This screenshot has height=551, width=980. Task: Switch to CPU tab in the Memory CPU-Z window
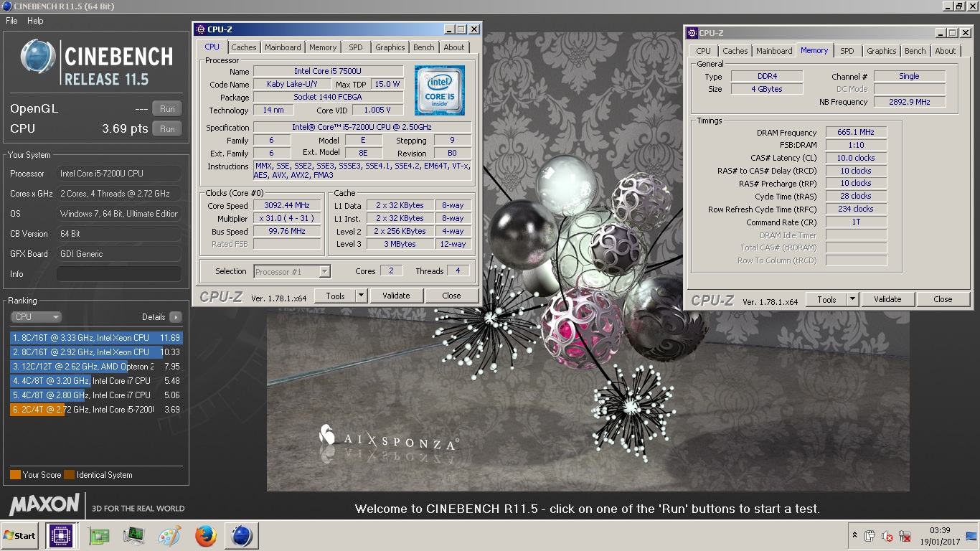(x=704, y=51)
